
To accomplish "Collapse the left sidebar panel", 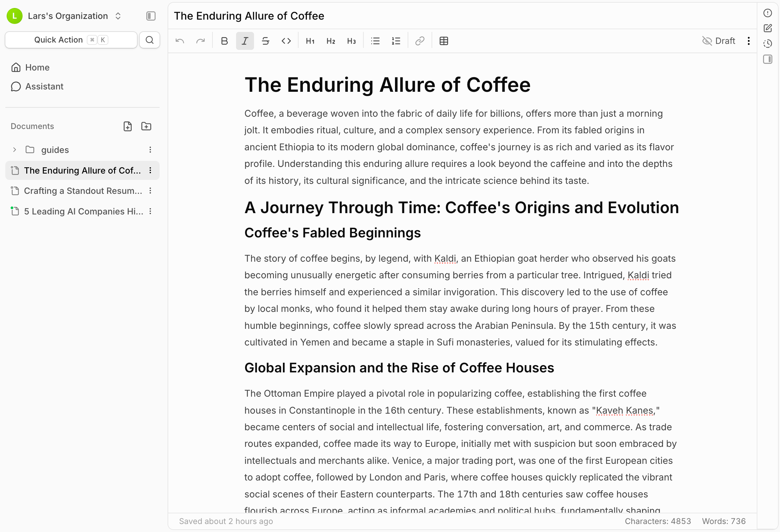I will (x=151, y=16).
